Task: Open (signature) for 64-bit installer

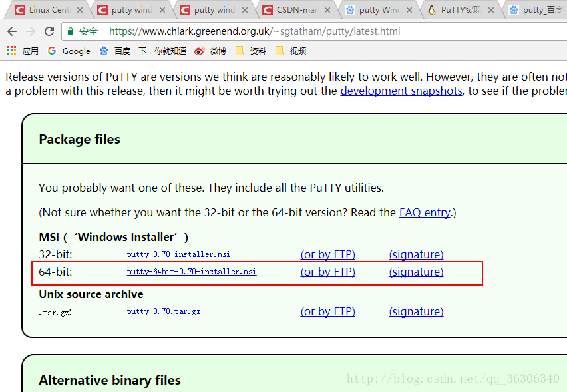Action: pyautogui.click(x=416, y=272)
